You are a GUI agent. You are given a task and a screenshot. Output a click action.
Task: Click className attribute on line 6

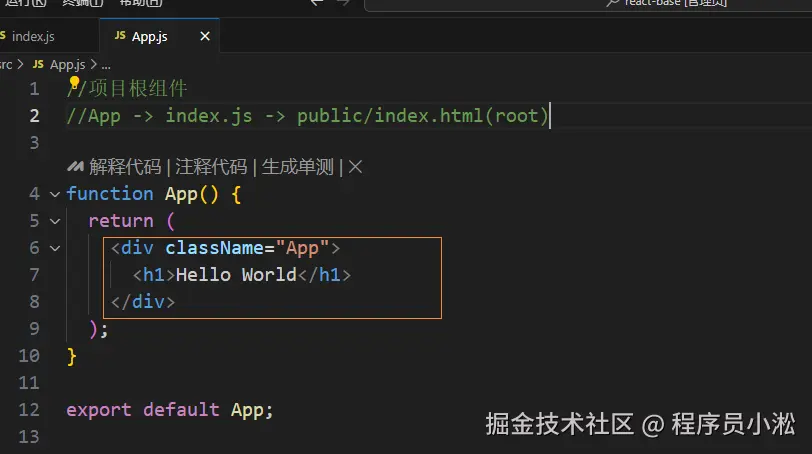(x=214, y=248)
